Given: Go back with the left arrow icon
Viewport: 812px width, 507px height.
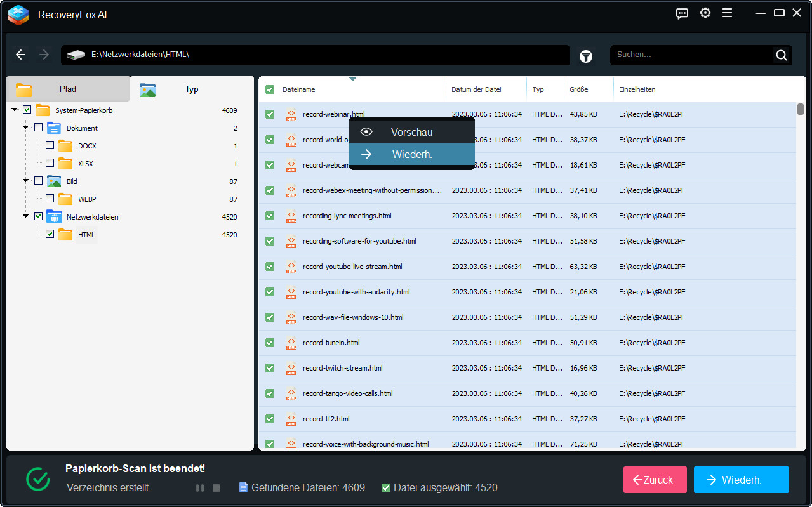Looking at the screenshot, I should [21, 55].
